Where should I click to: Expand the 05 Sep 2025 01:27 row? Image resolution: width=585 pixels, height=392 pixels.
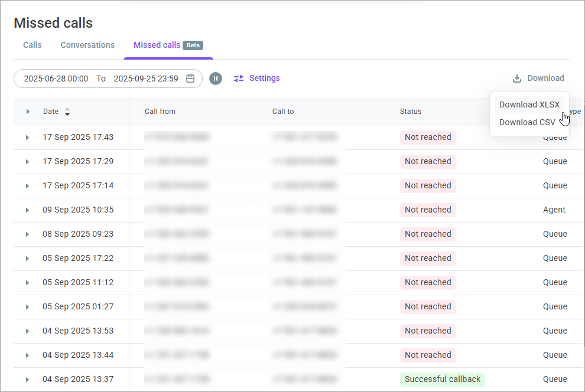pos(27,307)
